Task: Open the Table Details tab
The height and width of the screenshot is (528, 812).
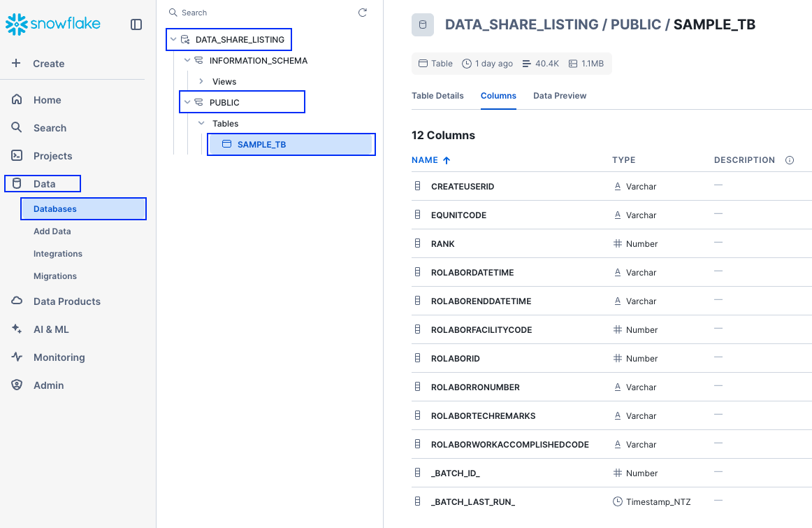Action: tap(438, 95)
